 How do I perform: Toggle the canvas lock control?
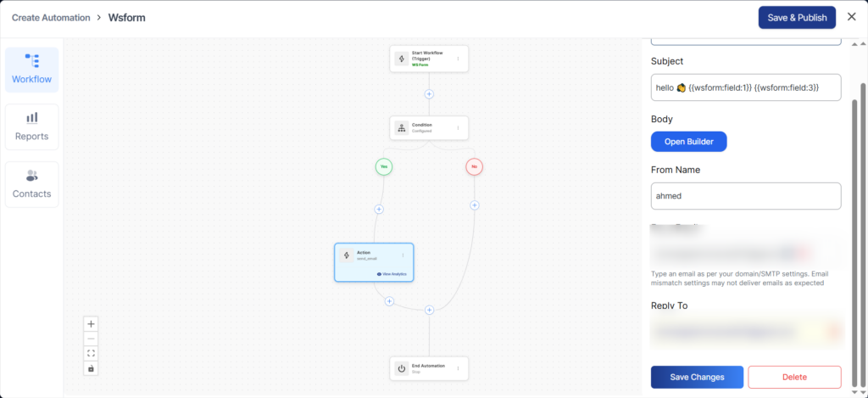pyautogui.click(x=92, y=368)
